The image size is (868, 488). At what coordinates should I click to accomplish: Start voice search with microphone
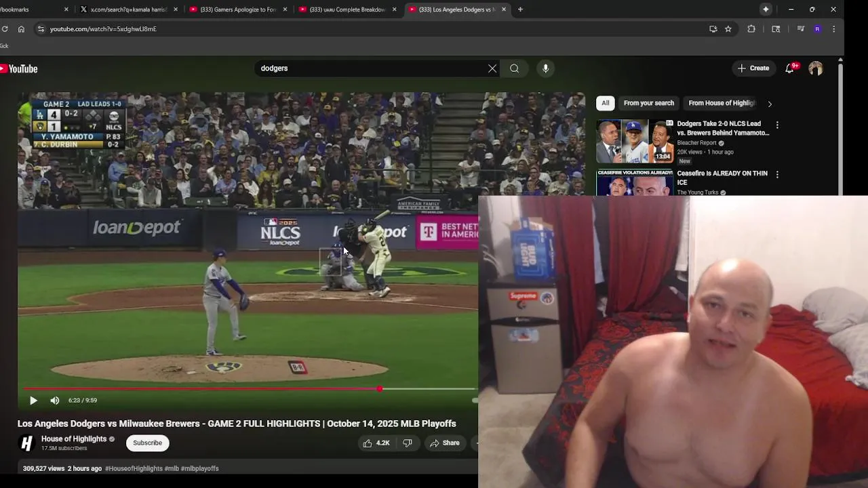[x=545, y=68]
